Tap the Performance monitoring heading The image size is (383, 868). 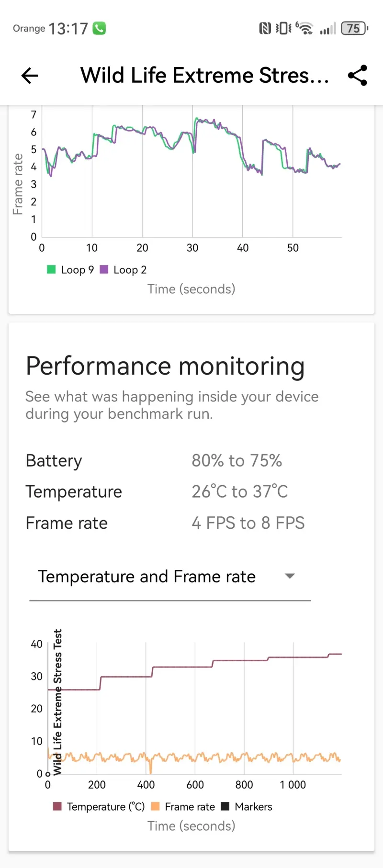coord(165,366)
